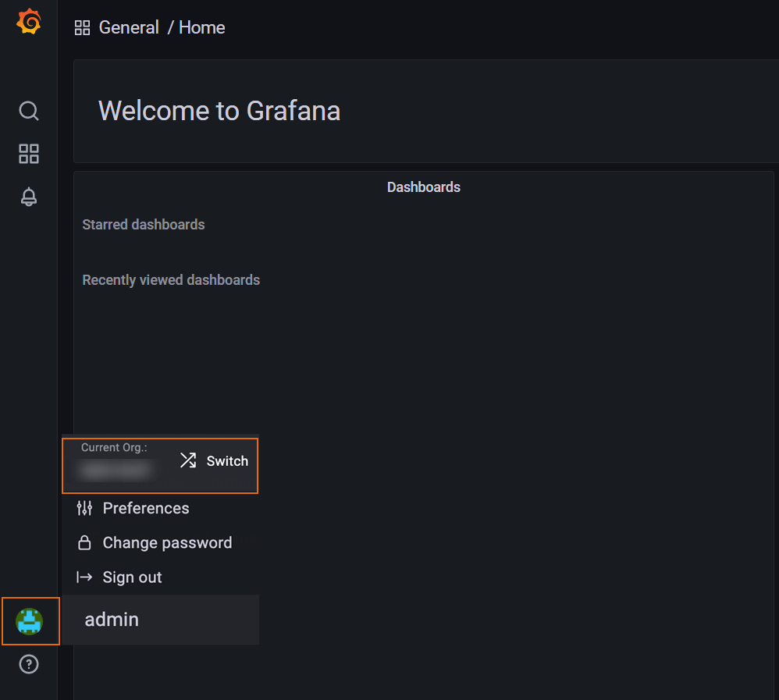Image resolution: width=779 pixels, height=700 pixels.
Task: Choose Change password in user menu
Action: (x=167, y=542)
